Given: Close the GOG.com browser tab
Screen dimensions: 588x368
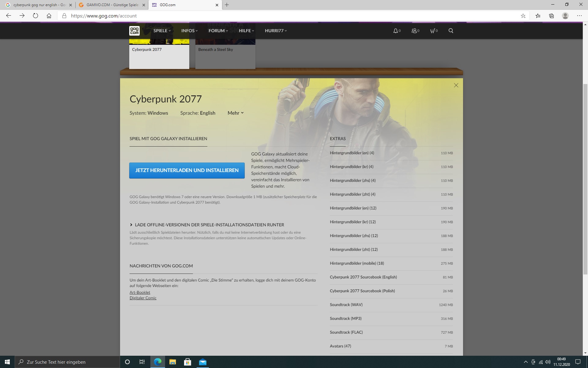Looking at the screenshot, I should 217,5.
